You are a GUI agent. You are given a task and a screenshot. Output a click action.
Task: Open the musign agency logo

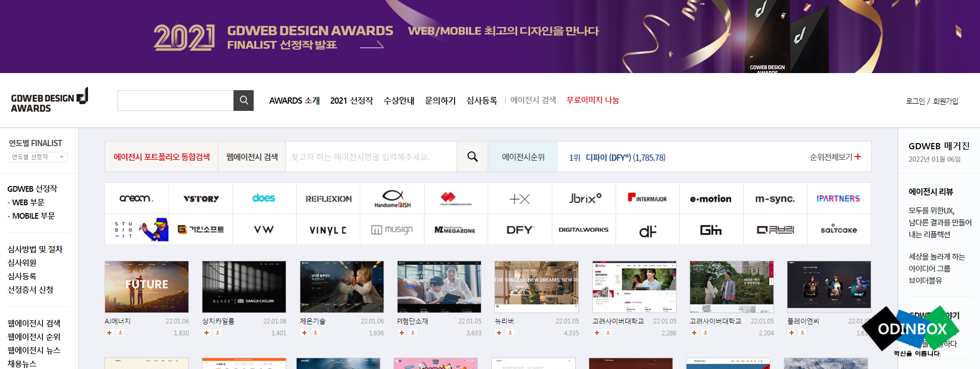(392, 230)
